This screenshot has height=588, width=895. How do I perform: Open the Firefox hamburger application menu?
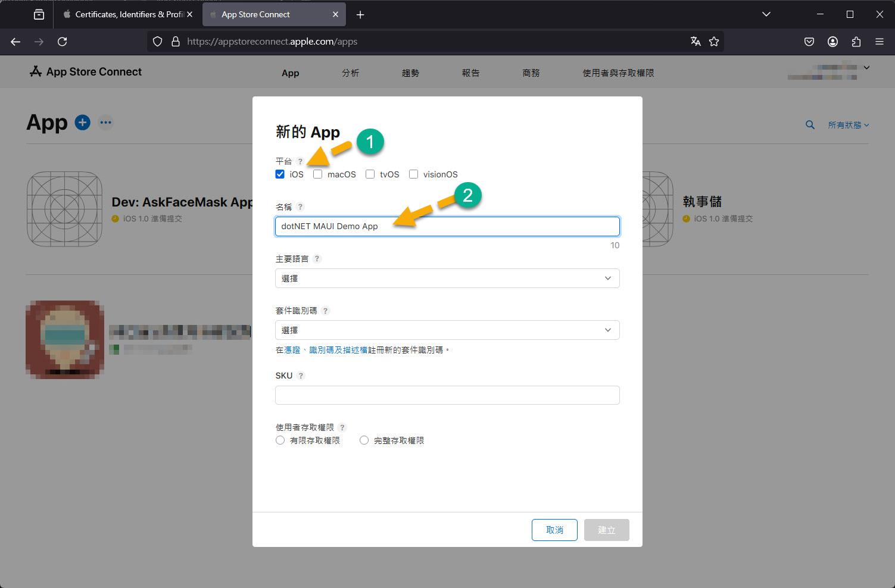(880, 42)
